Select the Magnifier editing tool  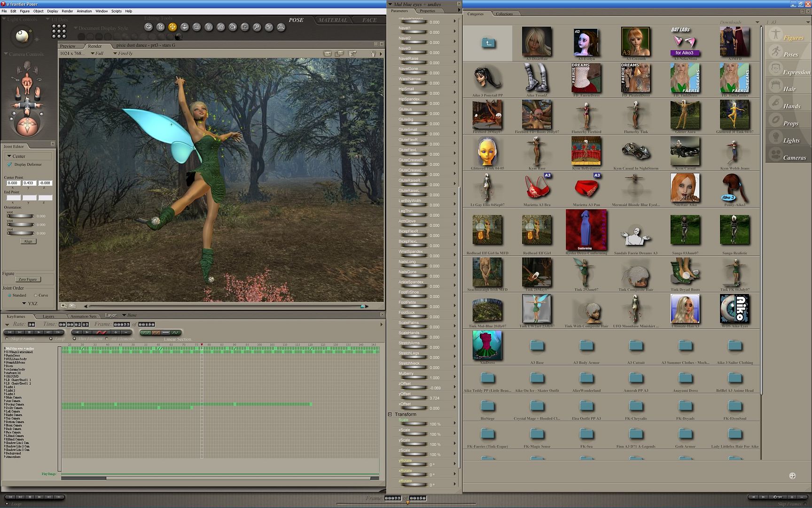coord(257,27)
